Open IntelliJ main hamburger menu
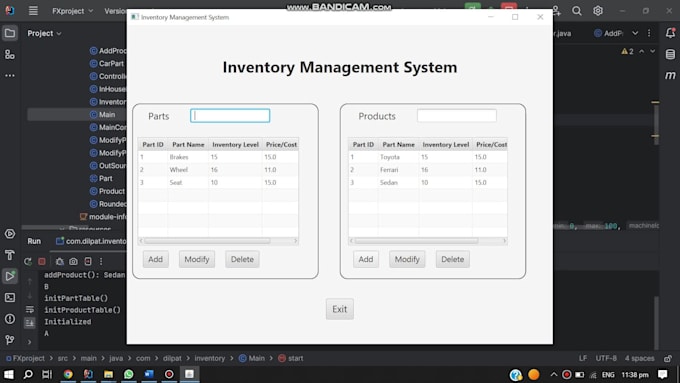The height and width of the screenshot is (383, 680). [x=33, y=10]
